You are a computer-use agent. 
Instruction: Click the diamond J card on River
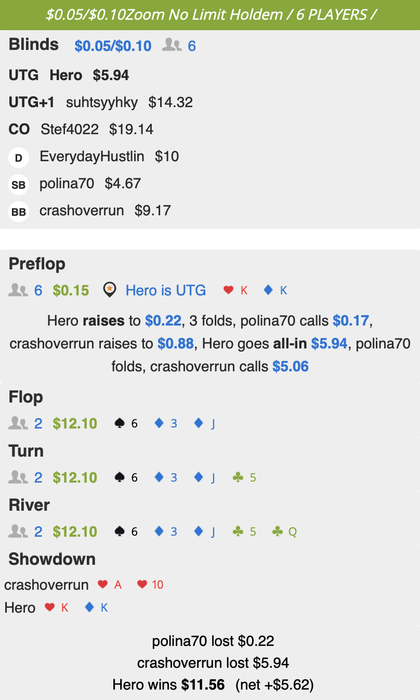click(x=204, y=532)
